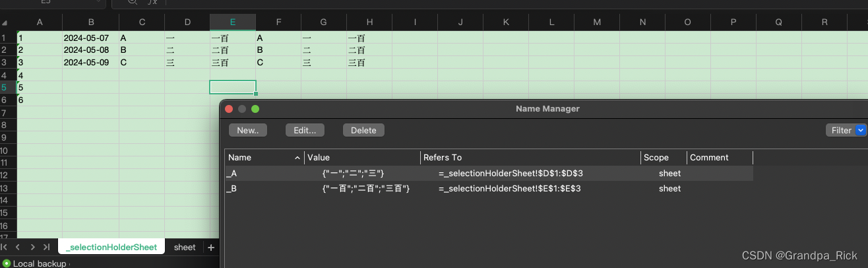
Task: Close the Name Manager window
Action: (229, 109)
